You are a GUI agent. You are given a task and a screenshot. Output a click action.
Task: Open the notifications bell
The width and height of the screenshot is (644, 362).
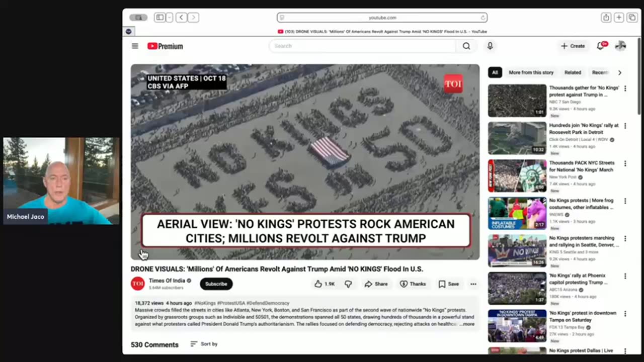(601, 46)
